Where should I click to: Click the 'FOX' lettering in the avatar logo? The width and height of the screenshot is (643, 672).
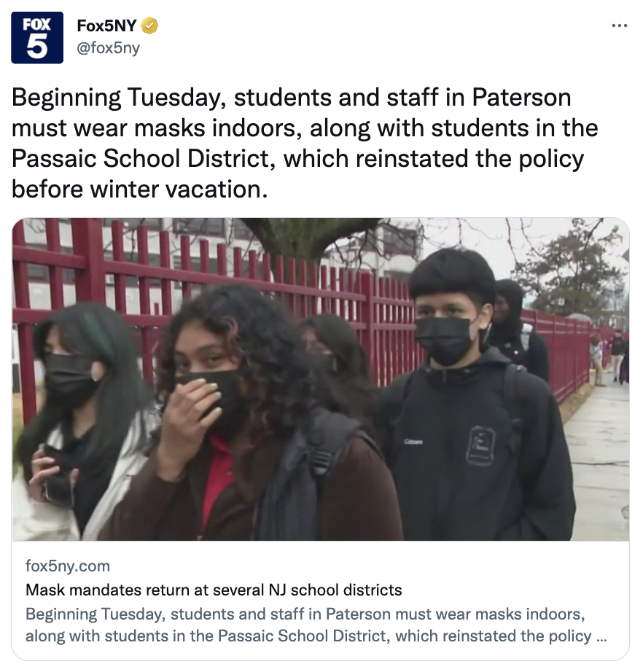pos(37,25)
